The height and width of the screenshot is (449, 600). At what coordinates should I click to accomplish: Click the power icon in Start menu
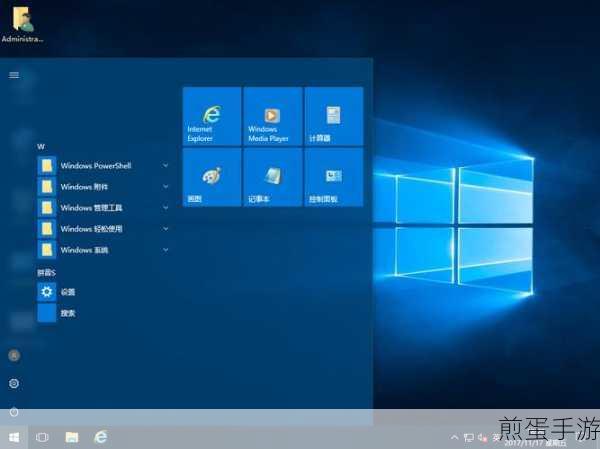pos(14,412)
